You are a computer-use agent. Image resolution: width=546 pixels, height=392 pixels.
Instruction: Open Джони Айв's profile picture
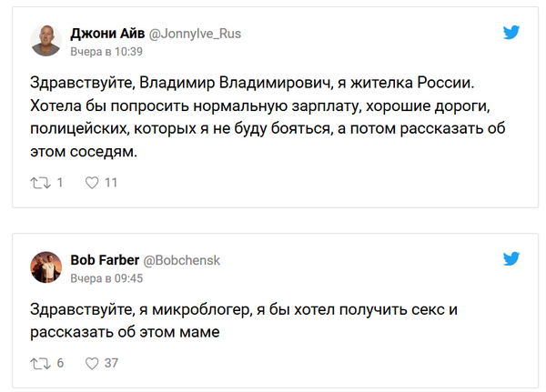tap(46, 40)
